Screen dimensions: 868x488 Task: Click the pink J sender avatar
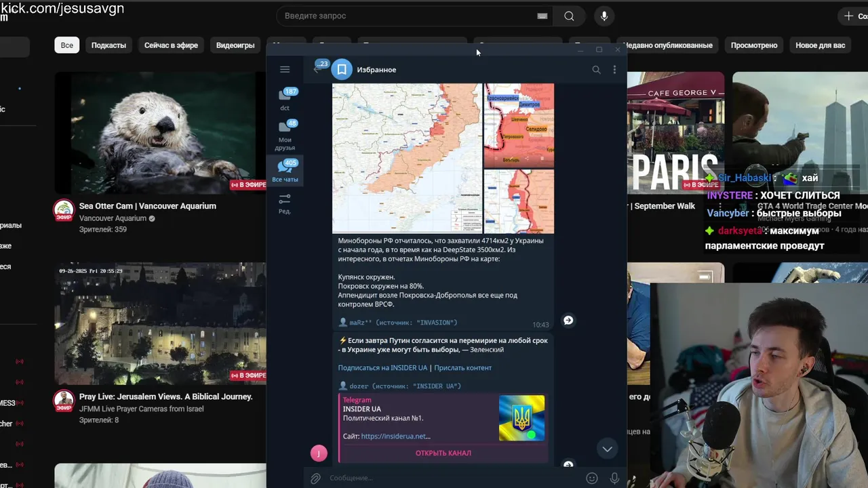[x=319, y=453]
